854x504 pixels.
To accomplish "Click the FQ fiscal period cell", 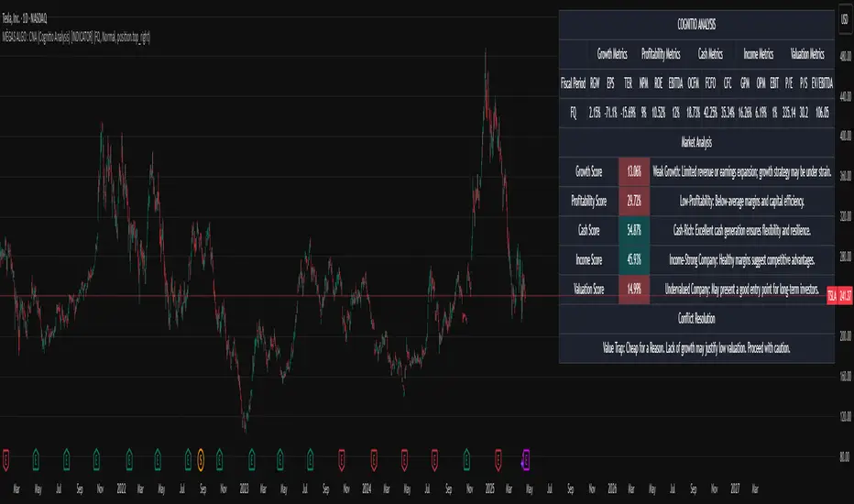I will tap(573, 113).
